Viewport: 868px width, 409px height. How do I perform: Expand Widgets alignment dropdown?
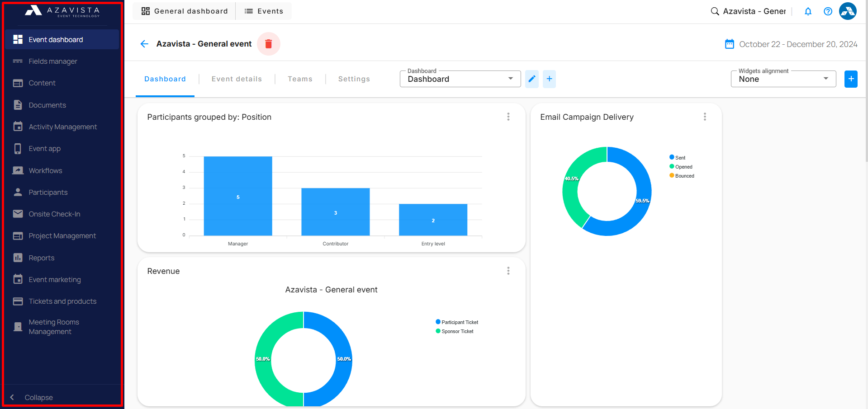pyautogui.click(x=783, y=79)
